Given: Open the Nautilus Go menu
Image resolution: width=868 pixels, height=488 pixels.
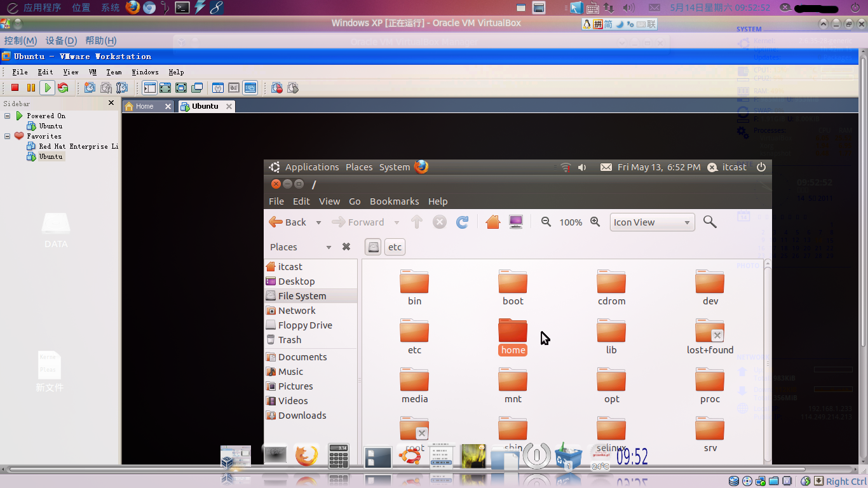Looking at the screenshot, I should coord(355,201).
